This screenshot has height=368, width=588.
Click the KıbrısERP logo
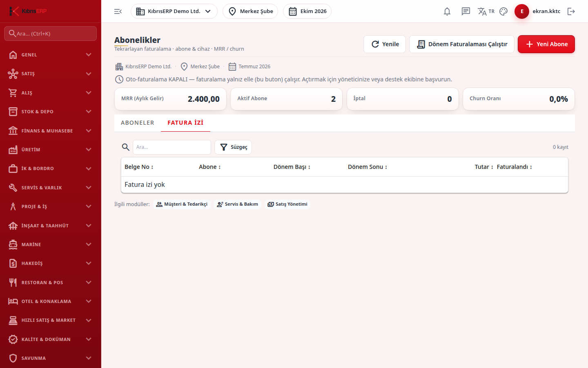tap(28, 11)
